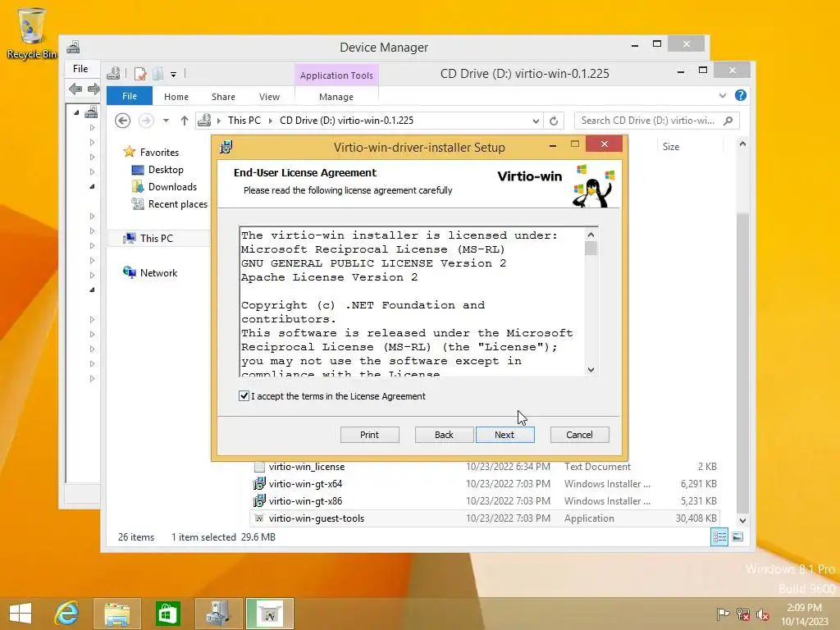Click the Next button in setup

504,435
